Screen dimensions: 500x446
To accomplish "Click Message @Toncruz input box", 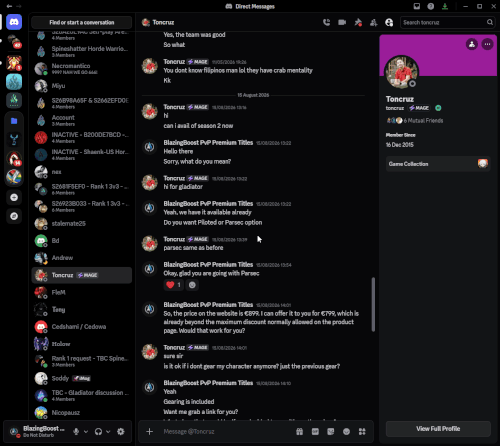I will coord(227,431).
